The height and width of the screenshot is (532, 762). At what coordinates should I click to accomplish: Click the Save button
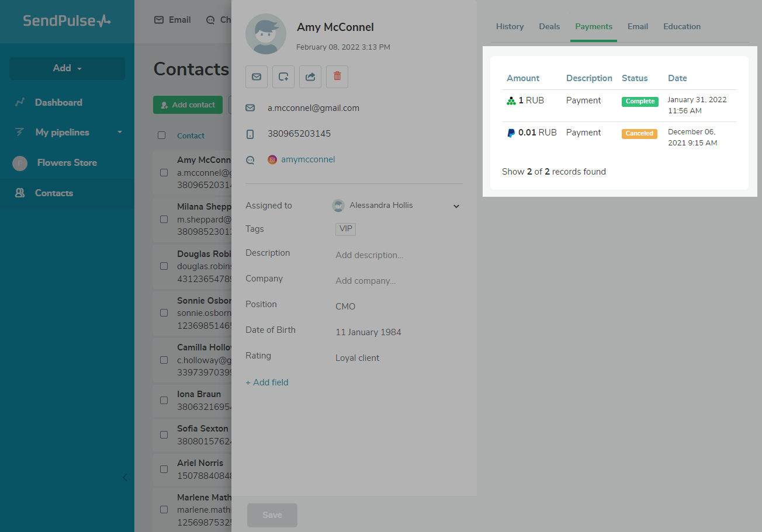coord(272,515)
